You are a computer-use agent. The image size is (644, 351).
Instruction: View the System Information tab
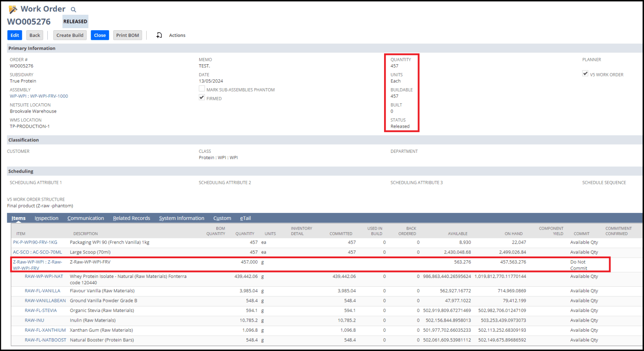pyautogui.click(x=181, y=218)
